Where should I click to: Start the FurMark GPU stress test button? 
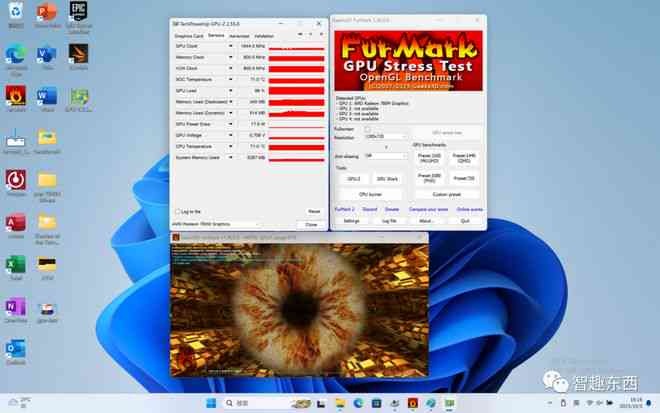(x=447, y=133)
